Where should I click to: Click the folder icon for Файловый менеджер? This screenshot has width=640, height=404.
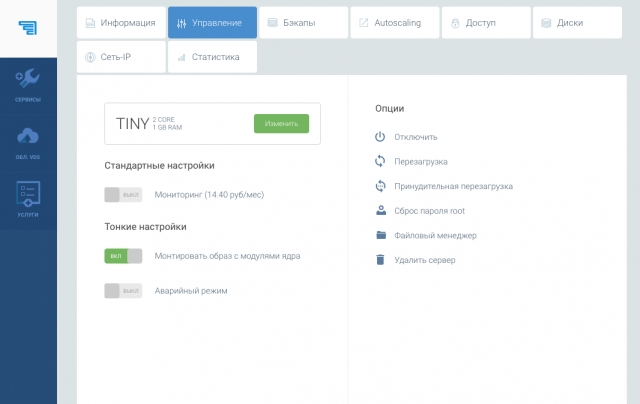point(381,235)
